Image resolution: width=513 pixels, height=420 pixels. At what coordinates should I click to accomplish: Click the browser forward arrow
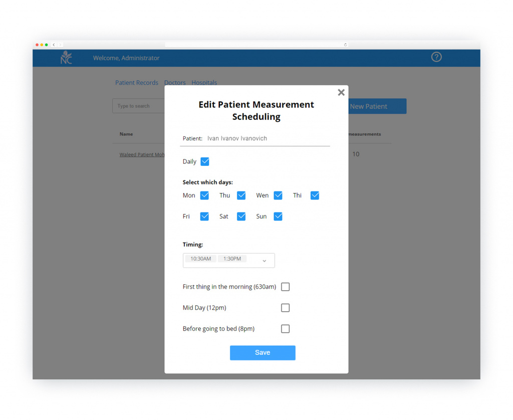point(60,45)
